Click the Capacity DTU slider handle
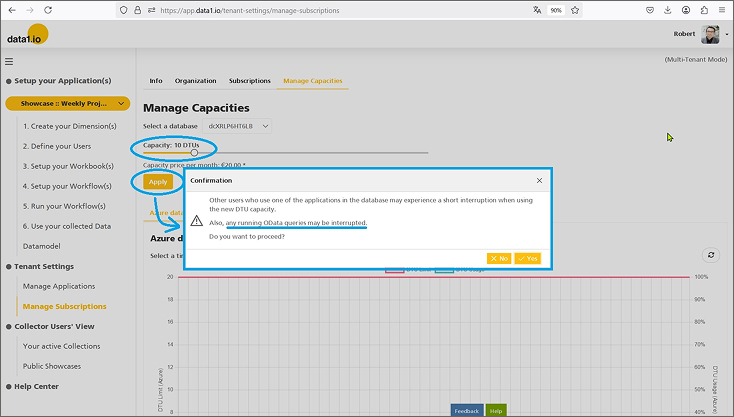 [194, 153]
